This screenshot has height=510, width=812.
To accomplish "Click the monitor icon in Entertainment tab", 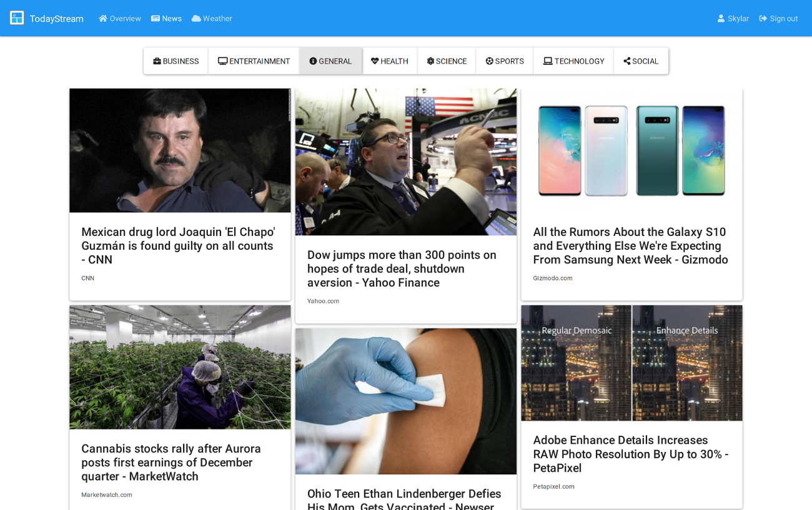I will [222, 61].
